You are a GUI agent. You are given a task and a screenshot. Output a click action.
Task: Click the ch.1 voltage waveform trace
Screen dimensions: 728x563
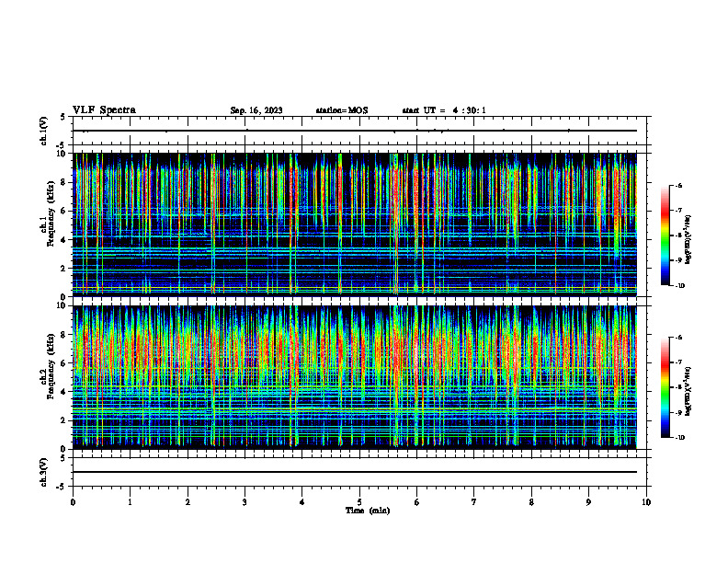pyautogui.click(x=355, y=131)
